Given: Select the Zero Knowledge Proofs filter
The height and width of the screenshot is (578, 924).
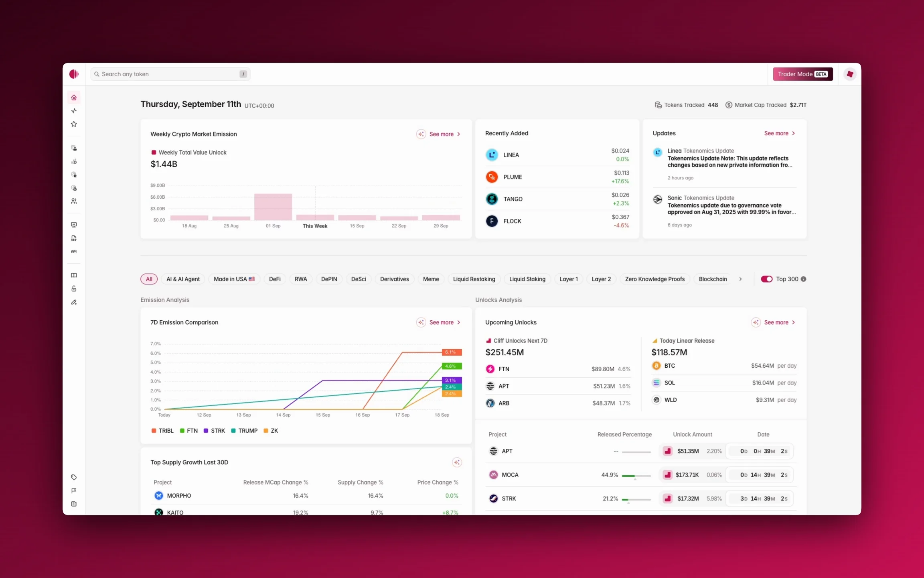Looking at the screenshot, I should click(654, 279).
